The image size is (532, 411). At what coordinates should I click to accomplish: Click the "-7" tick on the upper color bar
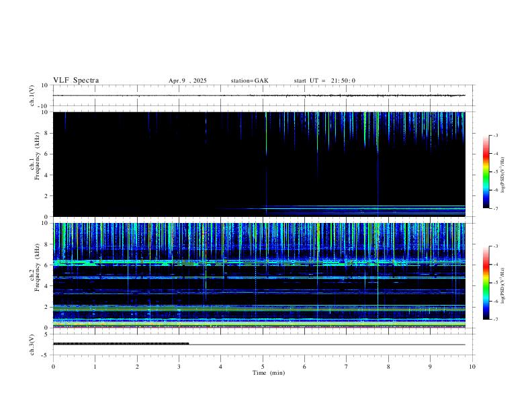(496, 208)
